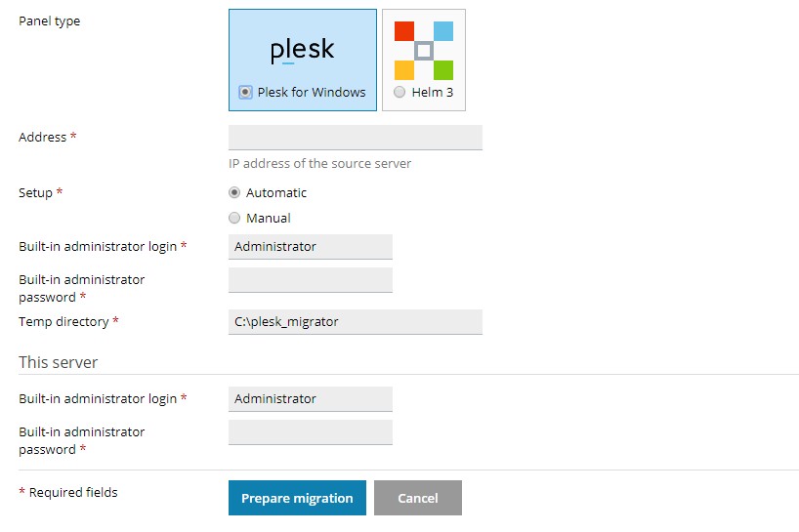Click the Temp directory input field
This screenshot has width=799, height=532.
pyautogui.click(x=356, y=322)
